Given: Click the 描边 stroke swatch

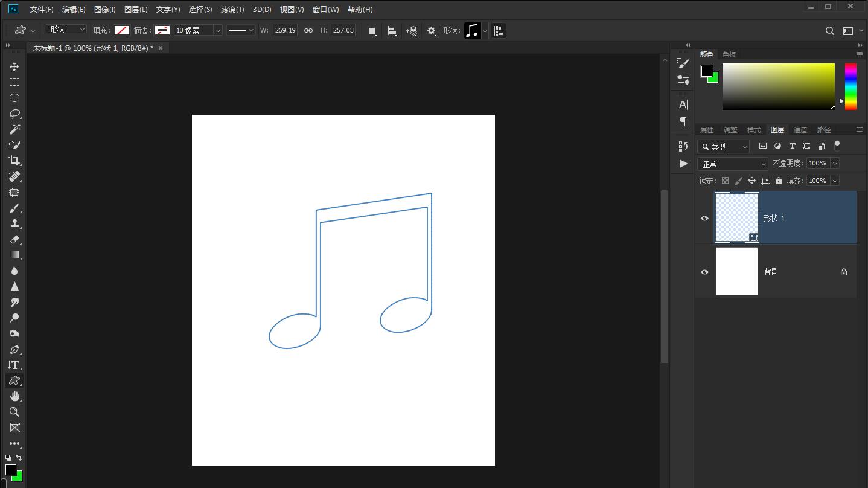Looking at the screenshot, I should (x=162, y=30).
